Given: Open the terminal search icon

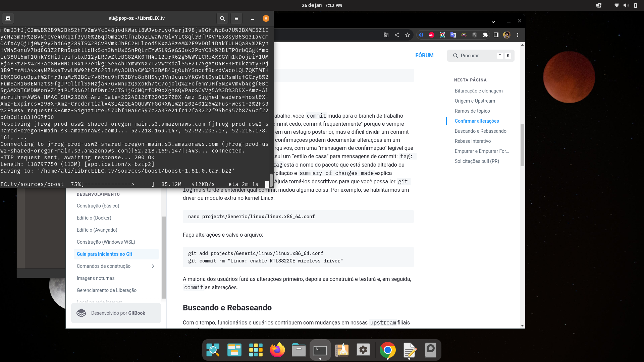Looking at the screenshot, I should tap(222, 18).
